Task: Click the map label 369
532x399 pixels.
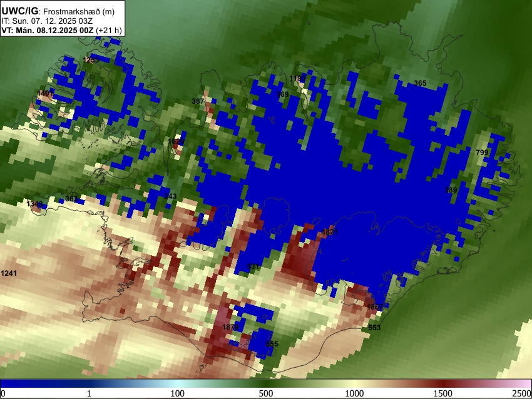Action: pos(283,94)
